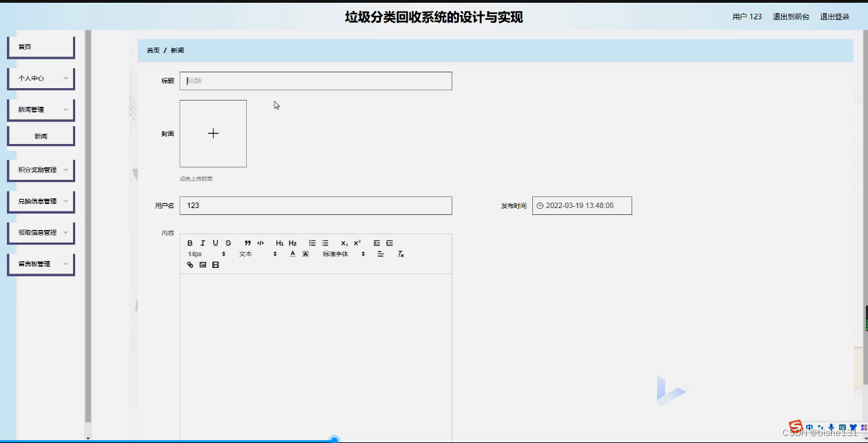Viewport: 868px width, 443px height.
Task: Toggle strikethrough formatting in the editor
Action: 228,243
